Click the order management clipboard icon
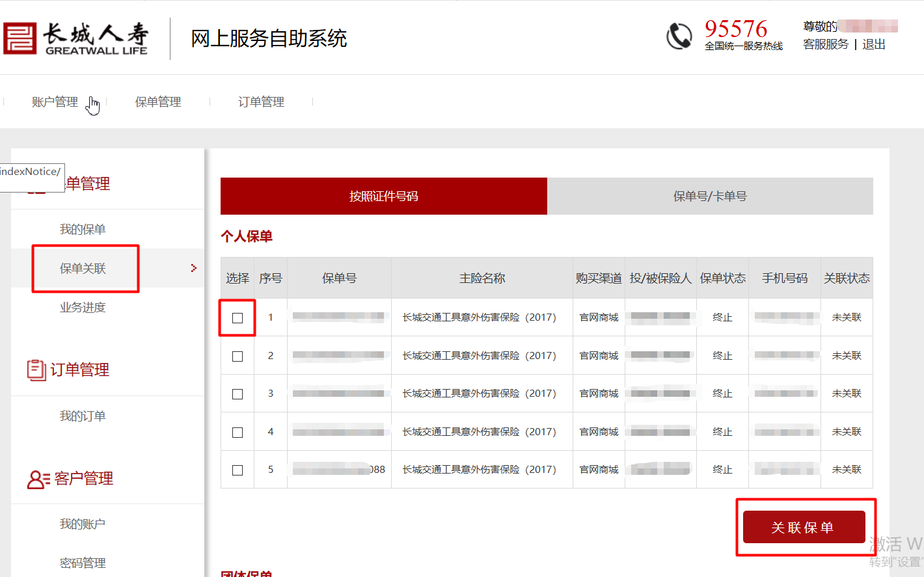This screenshot has width=924, height=577. (x=36, y=369)
